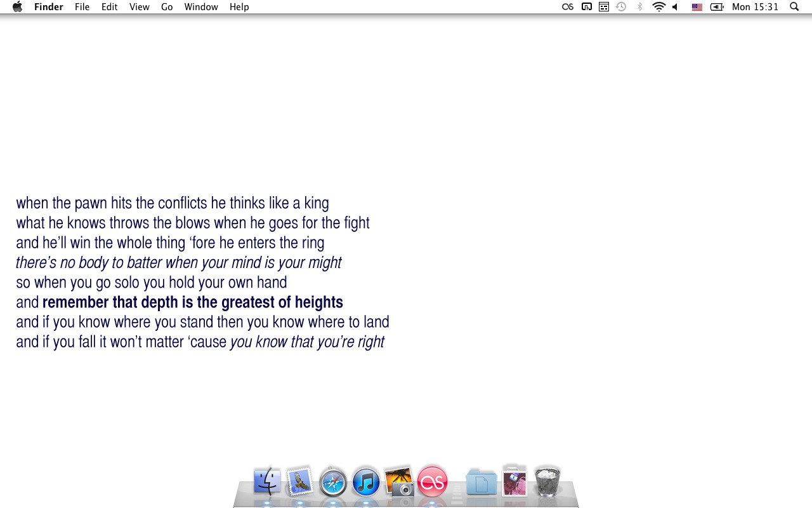Open the blue Documents folder in Dock

[481, 483]
